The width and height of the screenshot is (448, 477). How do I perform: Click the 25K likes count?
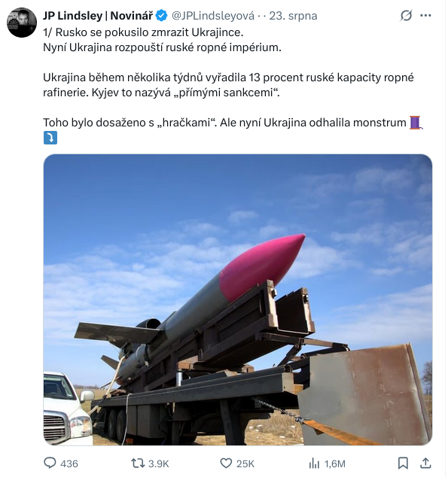pyautogui.click(x=245, y=463)
